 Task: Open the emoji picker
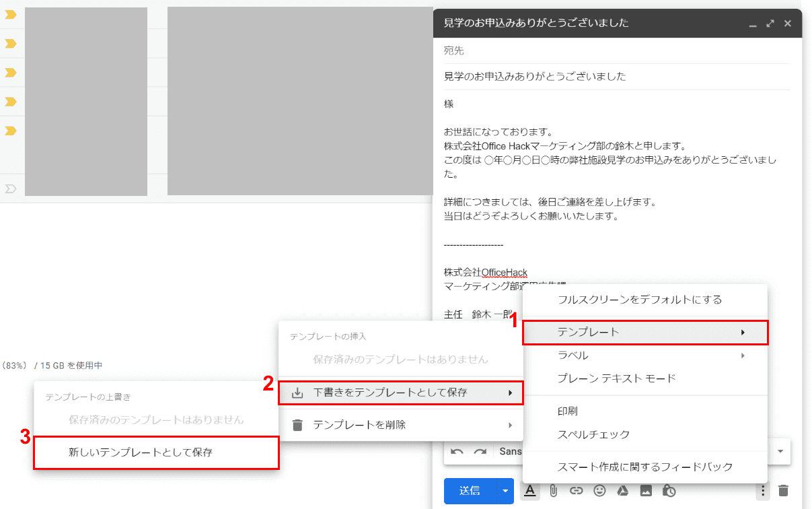pyautogui.click(x=599, y=491)
